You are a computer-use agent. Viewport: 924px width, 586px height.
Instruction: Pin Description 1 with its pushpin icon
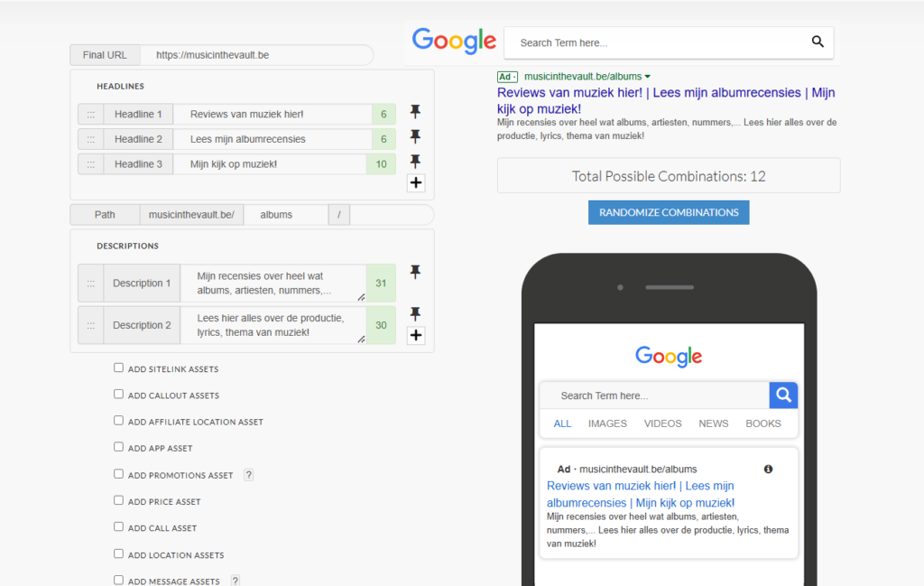(x=415, y=272)
